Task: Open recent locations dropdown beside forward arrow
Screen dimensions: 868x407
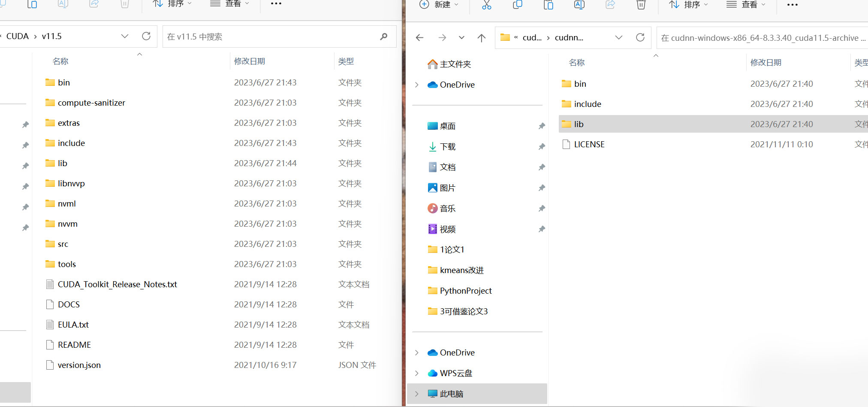Action: tap(461, 38)
